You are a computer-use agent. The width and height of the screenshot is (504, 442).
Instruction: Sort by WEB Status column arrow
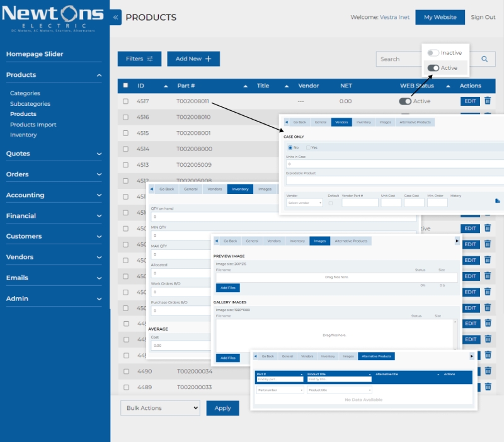(x=449, y=86)
